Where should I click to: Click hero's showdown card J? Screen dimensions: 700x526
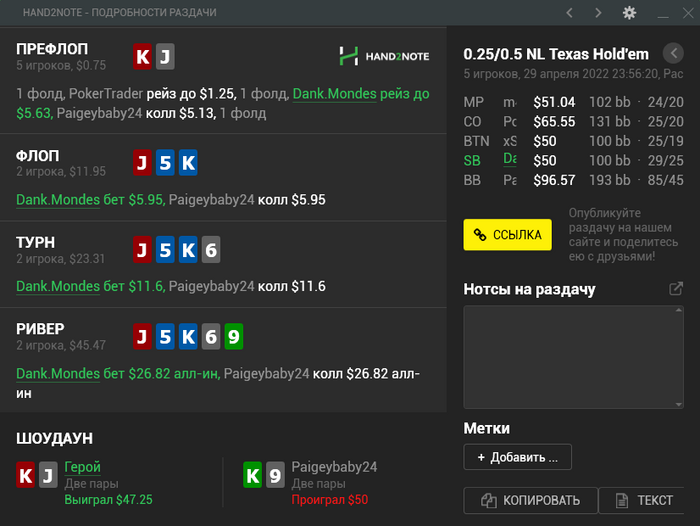(x=48, y=475)
